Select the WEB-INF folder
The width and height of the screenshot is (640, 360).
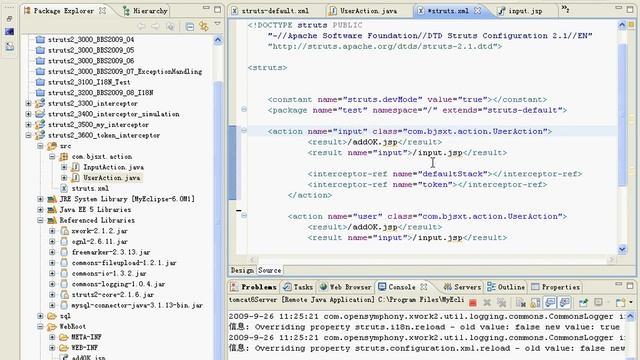[84, 348]
